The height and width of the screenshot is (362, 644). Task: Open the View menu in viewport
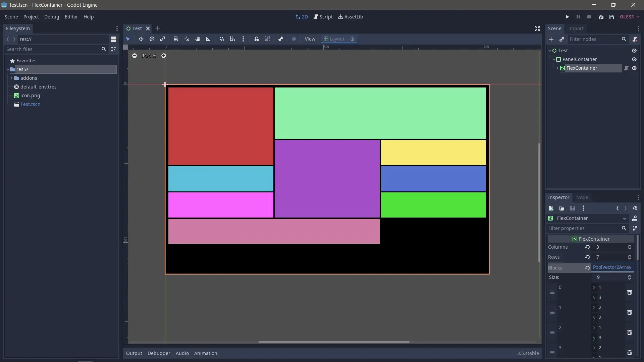coord(310,39)
